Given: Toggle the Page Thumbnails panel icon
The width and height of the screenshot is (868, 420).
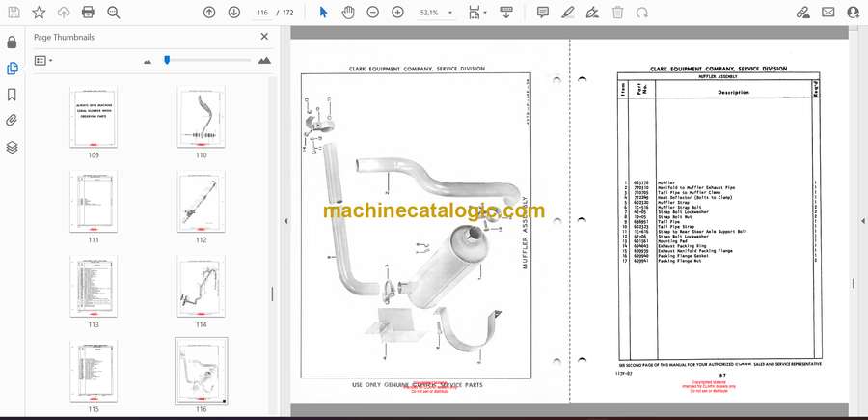Looking at the screenshot, I should tap(12, 69).
